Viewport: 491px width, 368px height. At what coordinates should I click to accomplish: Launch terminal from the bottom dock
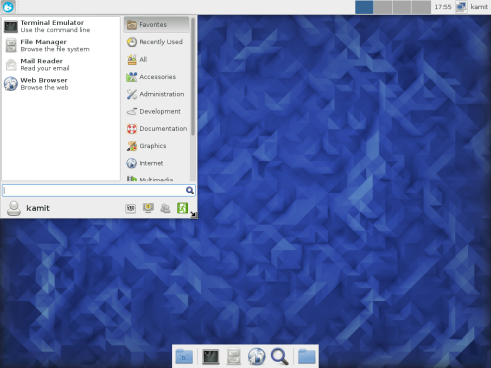tap(211, 357)
